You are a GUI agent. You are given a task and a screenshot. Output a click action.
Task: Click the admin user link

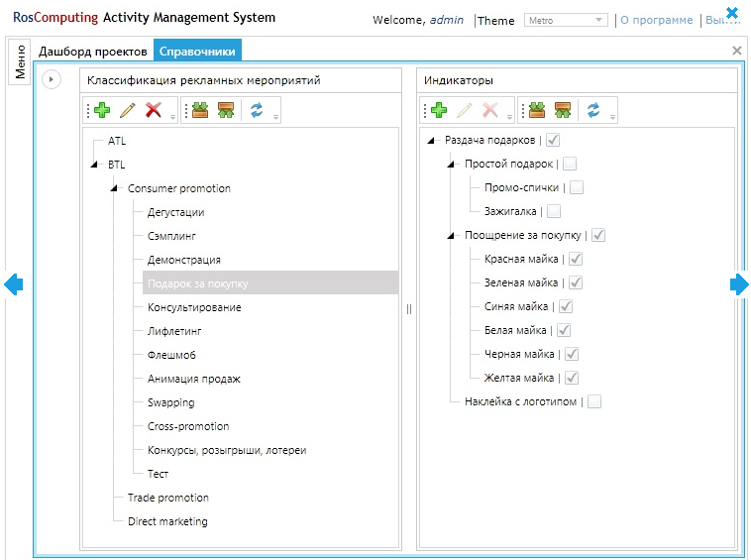click(447, 20)
